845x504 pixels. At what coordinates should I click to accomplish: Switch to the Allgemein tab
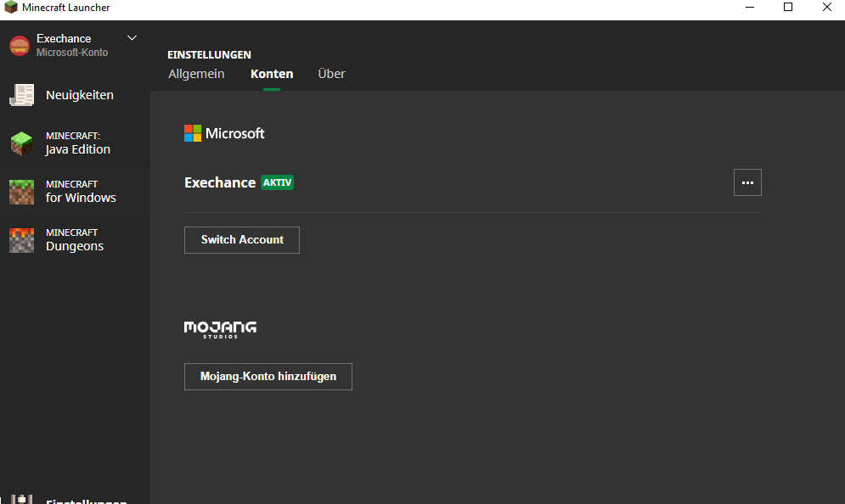coord(196,74)
